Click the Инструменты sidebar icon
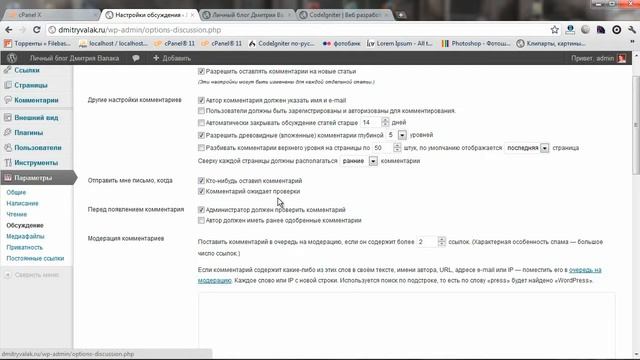640x360 pixels. click(x=8, y=162)
